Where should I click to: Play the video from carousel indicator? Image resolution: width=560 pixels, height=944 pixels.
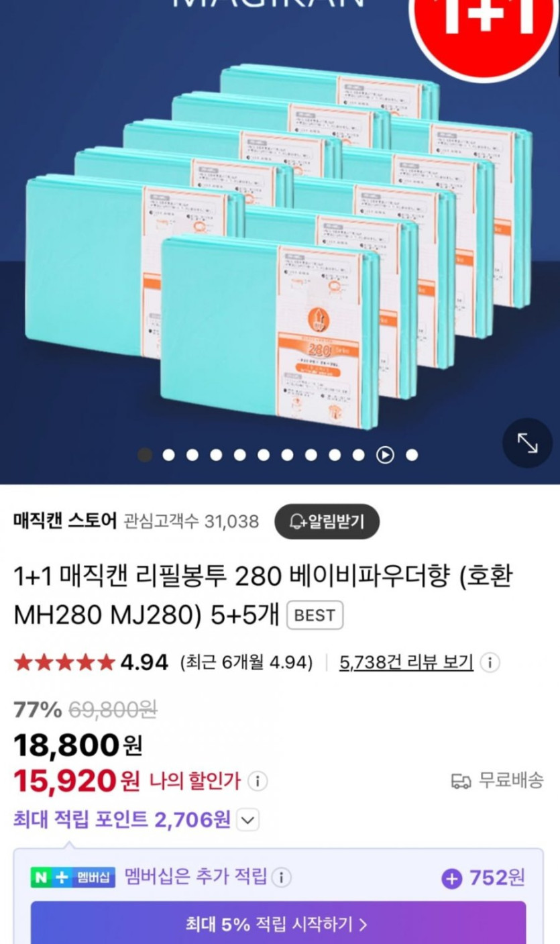[385, 455]
